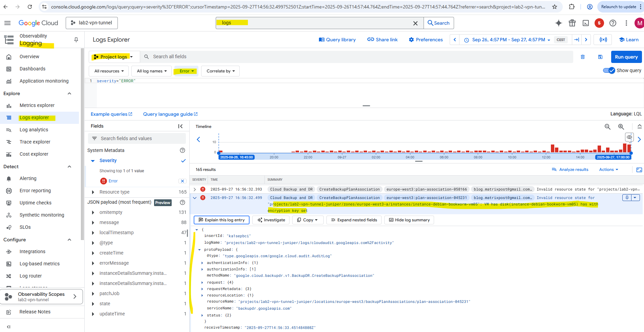
Task: Click the Run query button
Action: click(x=626, y=57)
